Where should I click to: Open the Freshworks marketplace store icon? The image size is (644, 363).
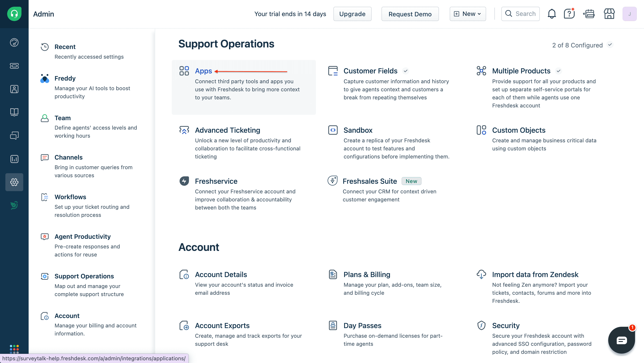coord(609,14)
